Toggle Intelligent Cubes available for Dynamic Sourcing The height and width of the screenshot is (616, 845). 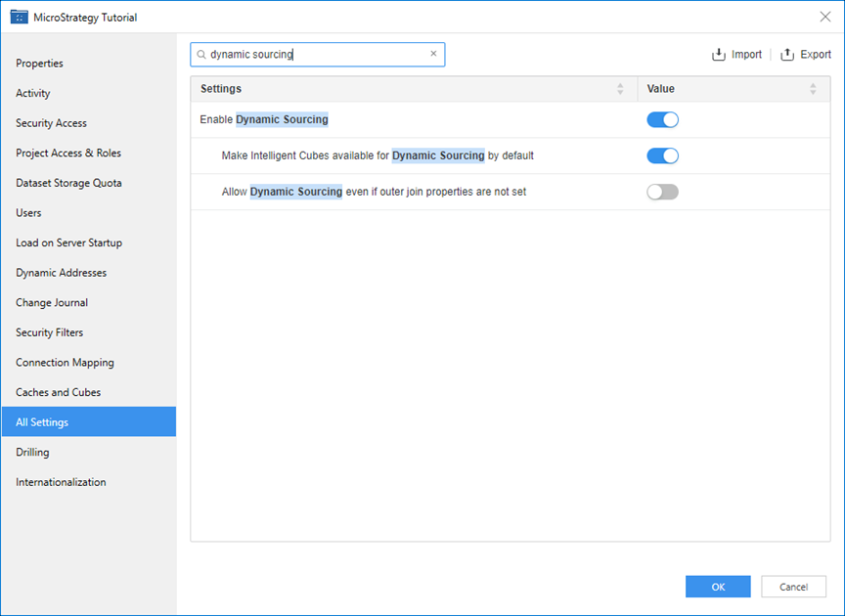662,155
